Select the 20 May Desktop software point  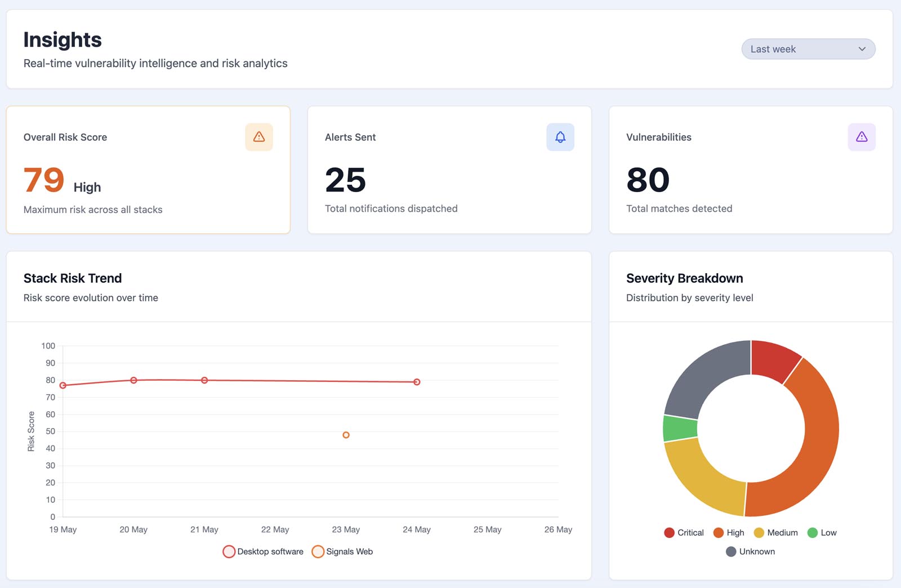[x=133, y=380]
